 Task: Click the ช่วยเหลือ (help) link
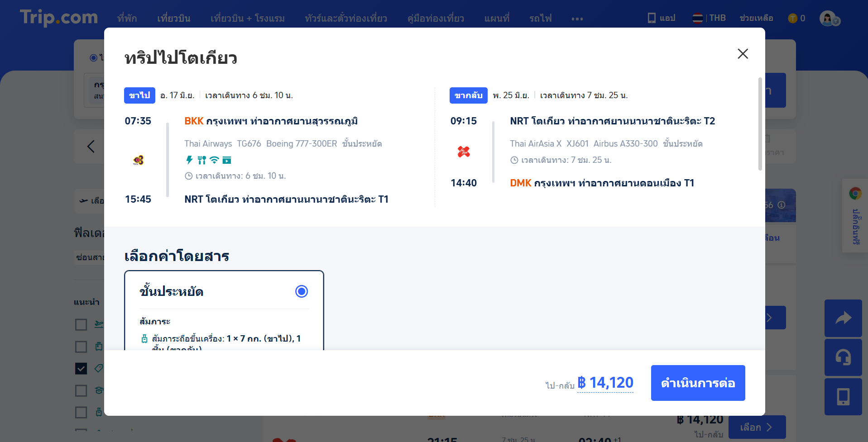(756, 18)
